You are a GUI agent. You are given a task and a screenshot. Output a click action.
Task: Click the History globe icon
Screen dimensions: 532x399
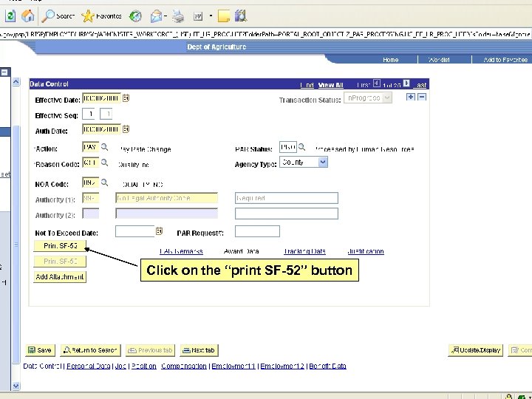(135, 16)
